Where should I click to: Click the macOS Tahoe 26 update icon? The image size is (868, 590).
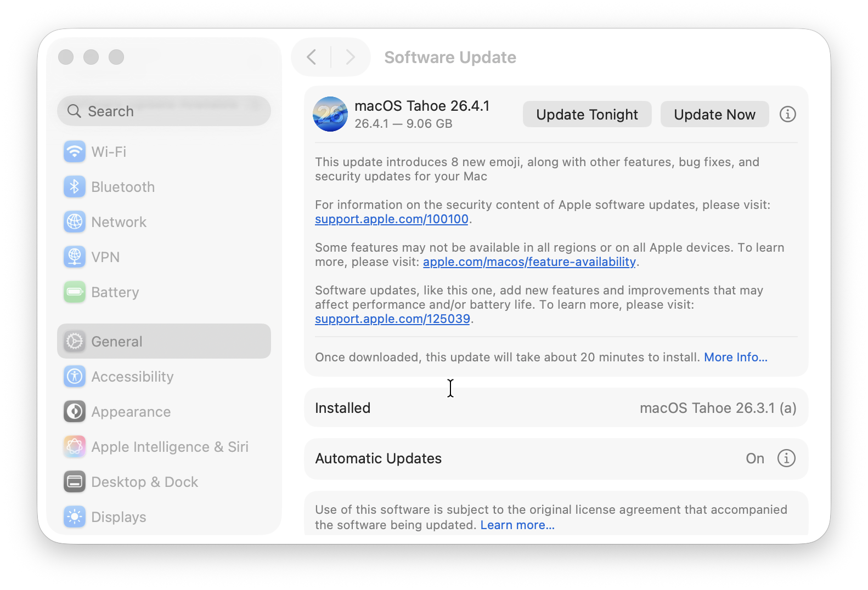(330, 114)
